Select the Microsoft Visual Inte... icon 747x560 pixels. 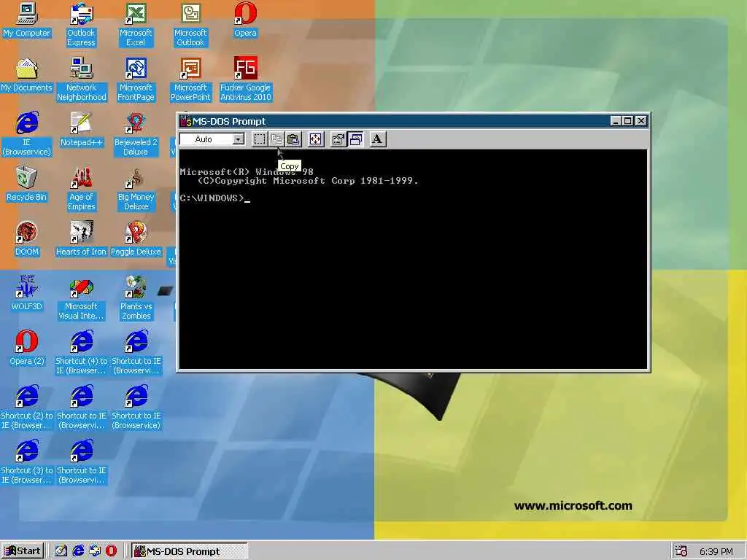coord(82,298)
